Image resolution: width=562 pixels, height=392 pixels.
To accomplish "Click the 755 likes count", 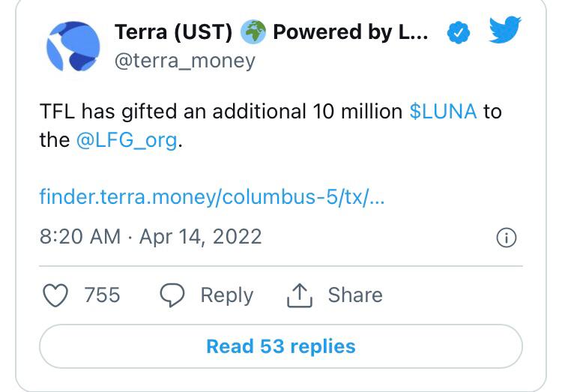I will pos(102,295).
